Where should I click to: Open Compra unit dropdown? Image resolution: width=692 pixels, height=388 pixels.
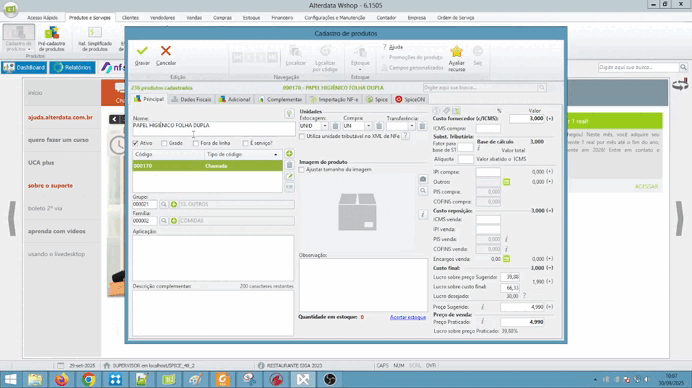(369, 126)
